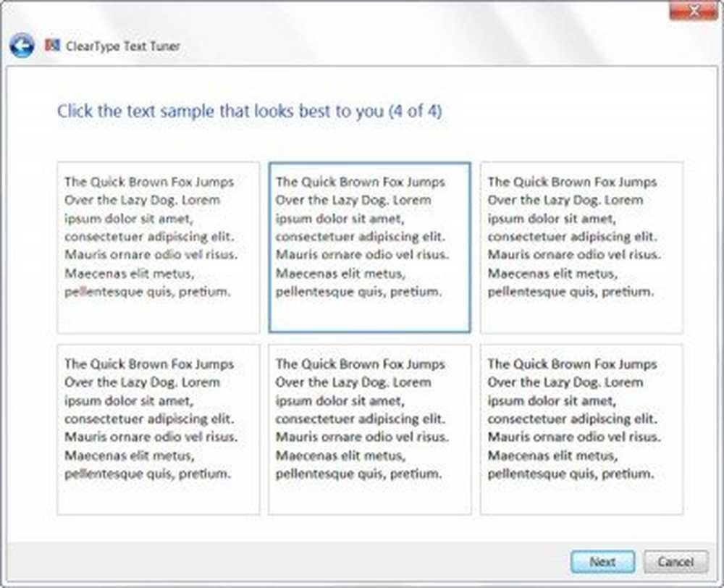Screen dimensions: 724x588
Task: Close the ClearType Text Tuner window
Action: click(x=693, y=11)
